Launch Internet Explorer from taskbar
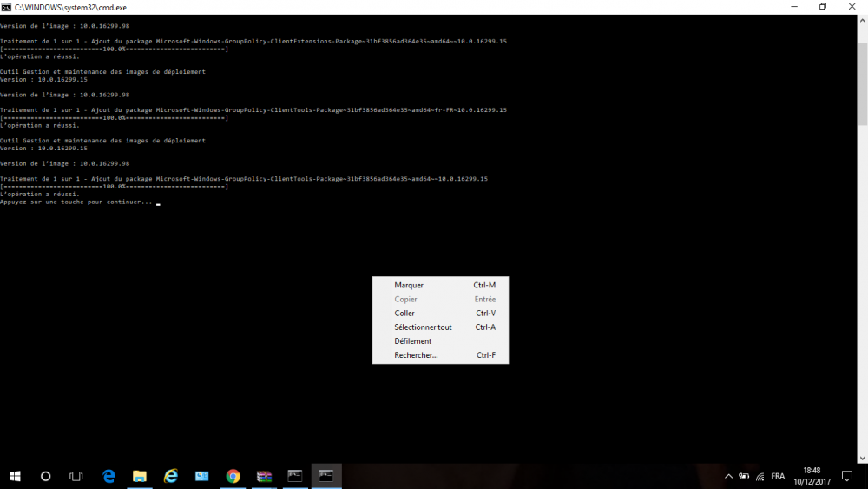 tap(171, 476)
